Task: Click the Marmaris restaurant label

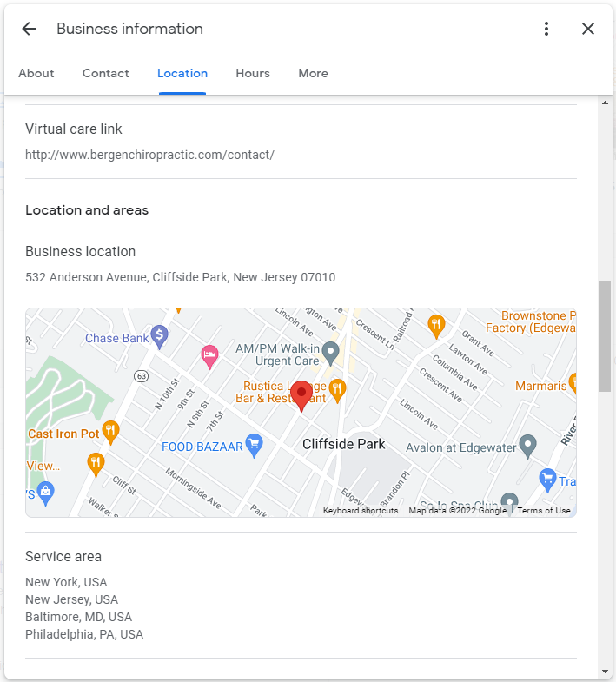Action: 540,386
